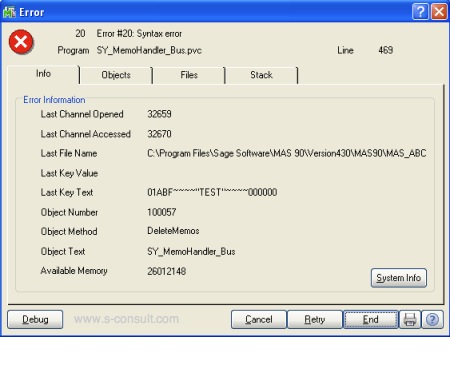Screen dimensions: 450x369
Task: Open help via the blue question-mark button
Action: coord(432,319)
